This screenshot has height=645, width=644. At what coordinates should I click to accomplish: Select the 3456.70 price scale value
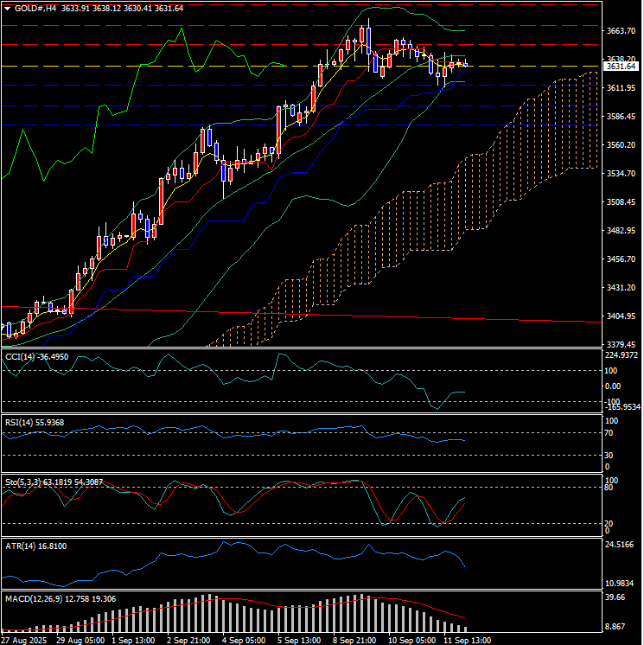point(621,259)
